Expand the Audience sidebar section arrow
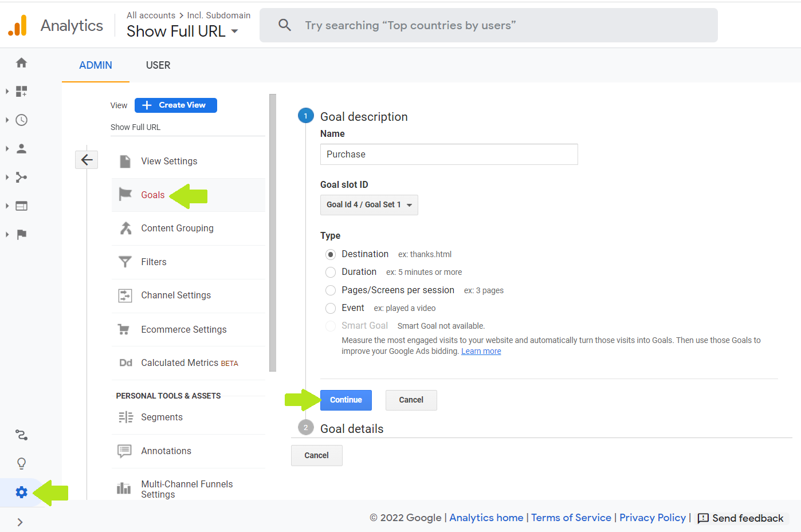 [7, 148]
